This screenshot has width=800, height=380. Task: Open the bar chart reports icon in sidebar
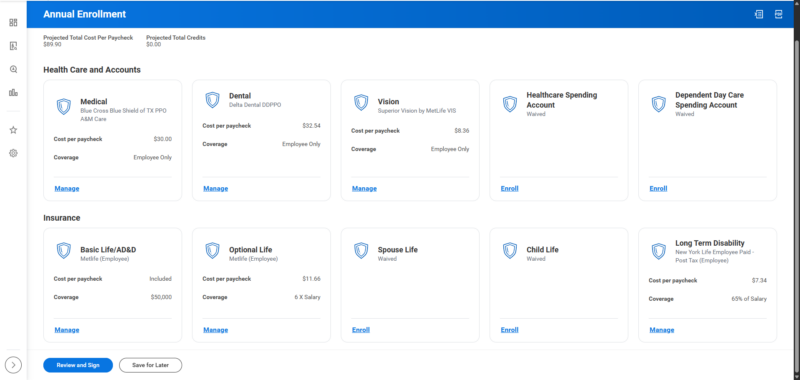pos(13,93)
